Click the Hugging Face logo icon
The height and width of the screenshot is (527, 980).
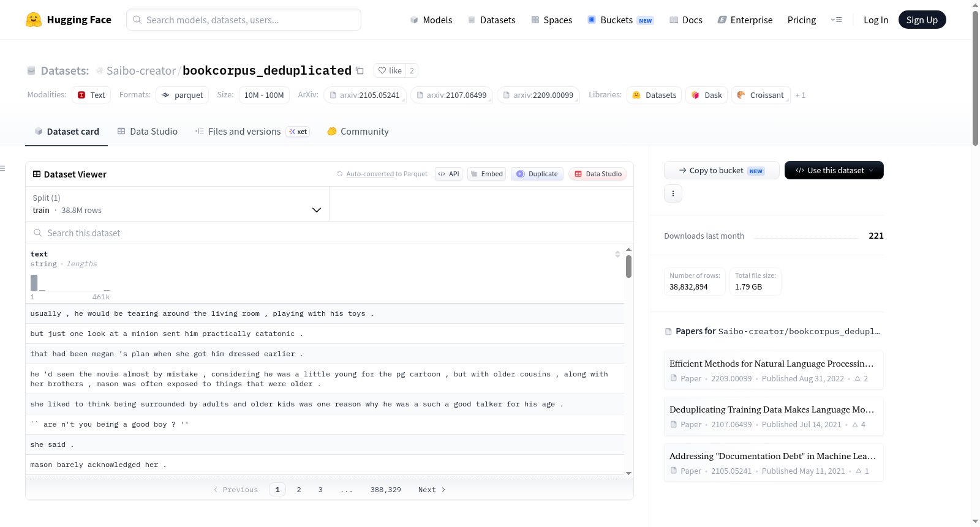pos(34,20)
